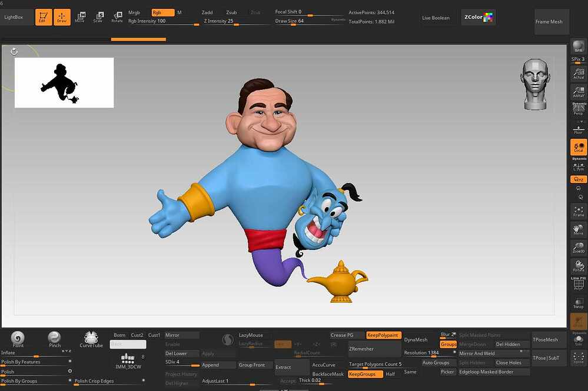Select the CurveTube brush icon
588x391 pixels.
tap(91, 339)
